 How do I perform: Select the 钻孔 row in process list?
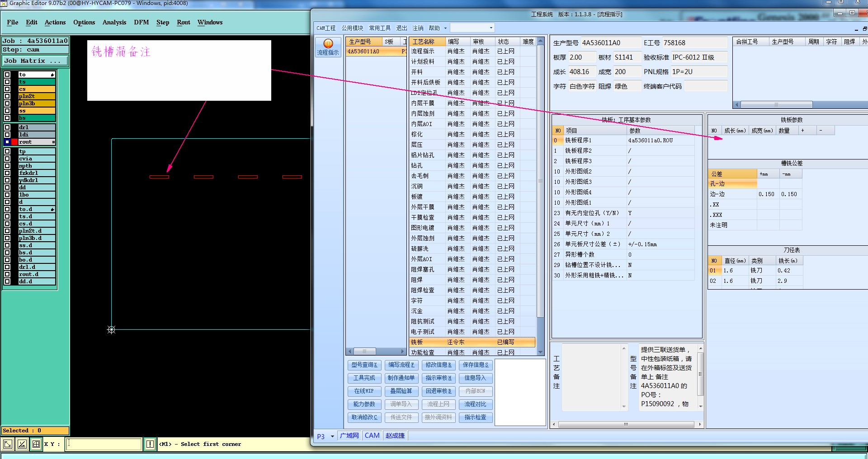click(x=472, y=166)
